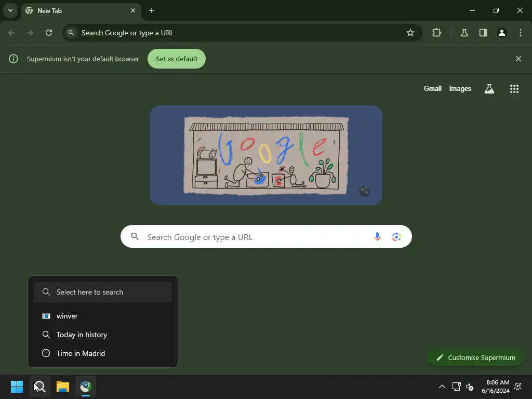Toggle the browser side panel
532x399 pixels.
(x=483, y=33)
